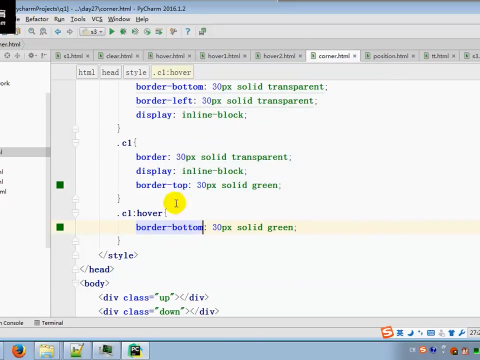This screenshot has height=360, width=480.
Task: Open Settings via the wrench toolbar icon
Action: (x=173, y=32)
